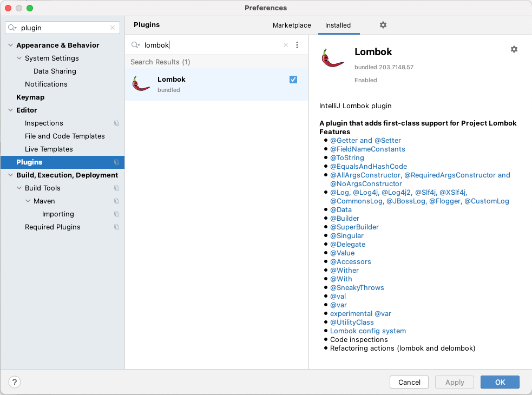532x395 pixels.
Task: Open the @Builder link
Action: click(x=345, y=218)
